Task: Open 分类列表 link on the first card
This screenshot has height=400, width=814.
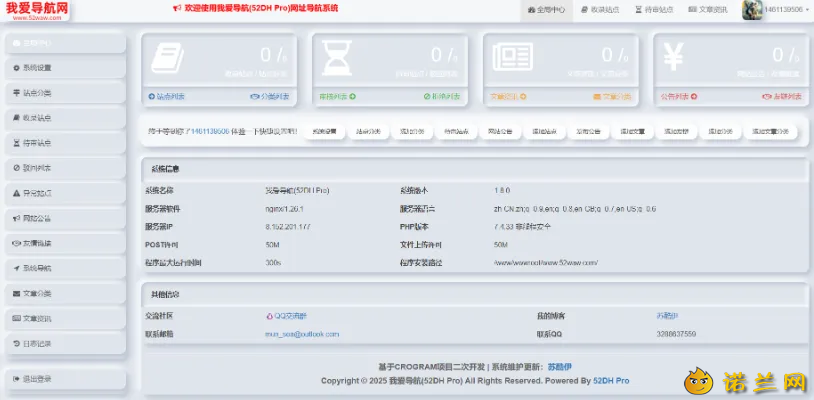Action: tap(270, 96)
